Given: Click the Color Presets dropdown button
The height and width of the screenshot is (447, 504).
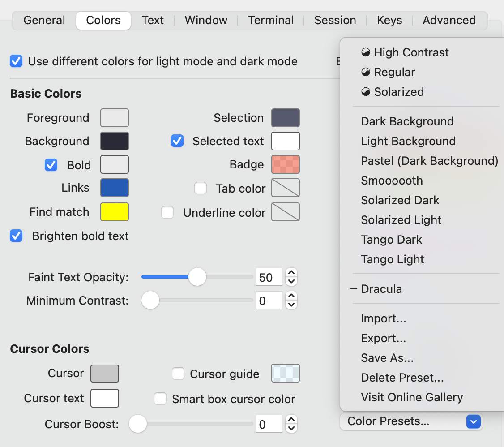Looking at the screenshot, I should coord(411,421).
